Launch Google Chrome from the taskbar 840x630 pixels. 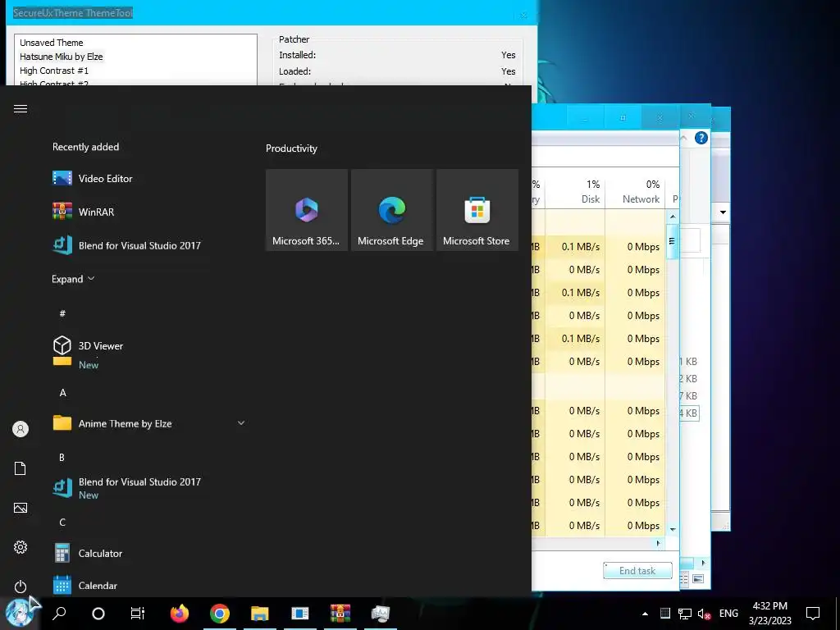click(220, 614)
